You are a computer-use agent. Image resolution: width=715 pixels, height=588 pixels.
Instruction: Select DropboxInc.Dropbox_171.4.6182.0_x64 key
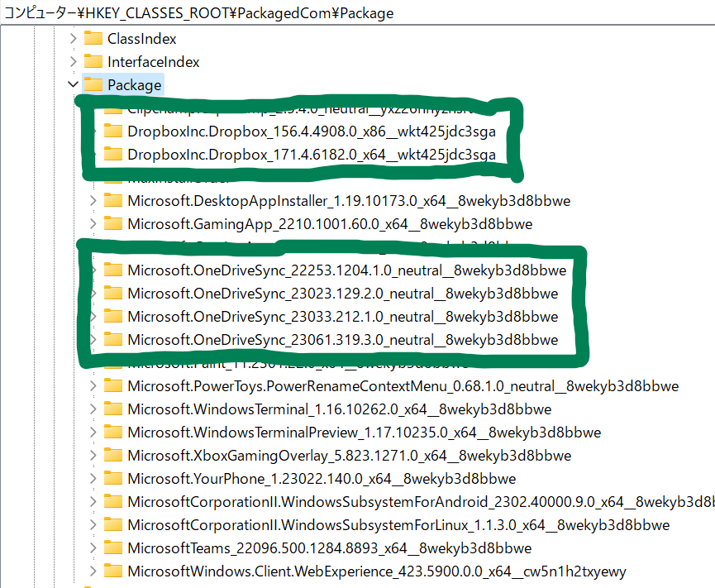(x=312, y=155)
